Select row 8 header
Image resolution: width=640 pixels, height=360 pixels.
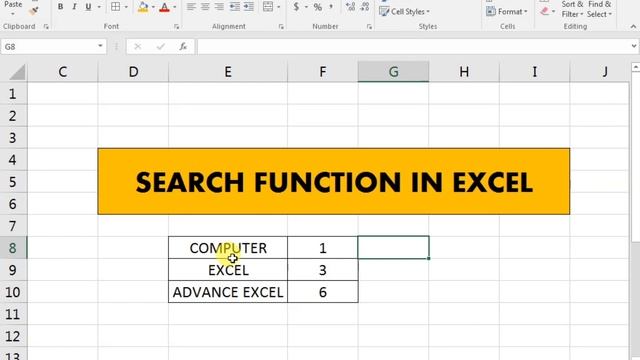(x=13, y=248)
